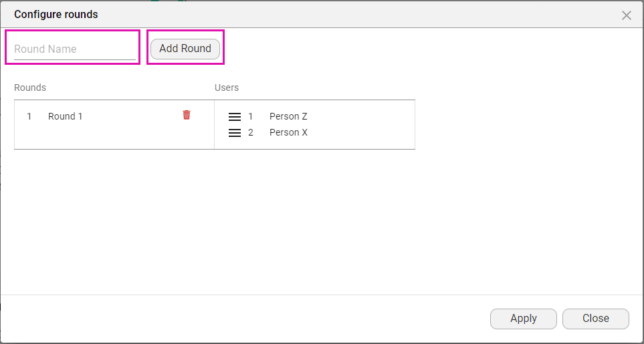Click order number 2 next to Person X
Screen dimensions: 644x344
point(251,132)
